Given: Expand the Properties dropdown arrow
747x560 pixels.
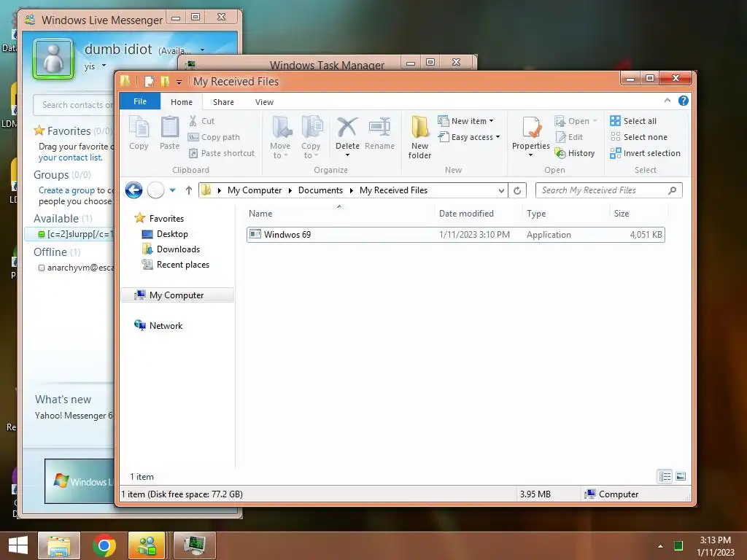Looking at the screenshot, I should pos(531,155).
